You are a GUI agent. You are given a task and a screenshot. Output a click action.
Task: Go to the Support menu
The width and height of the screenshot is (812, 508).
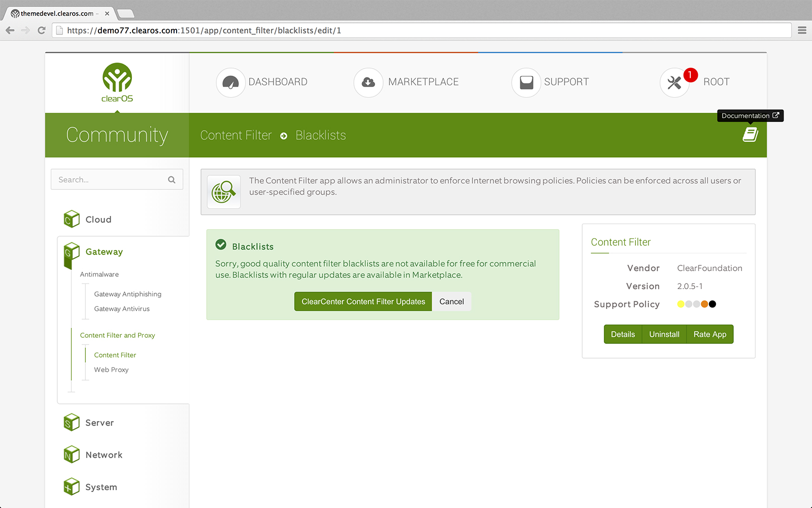click(x=566, y=82)
